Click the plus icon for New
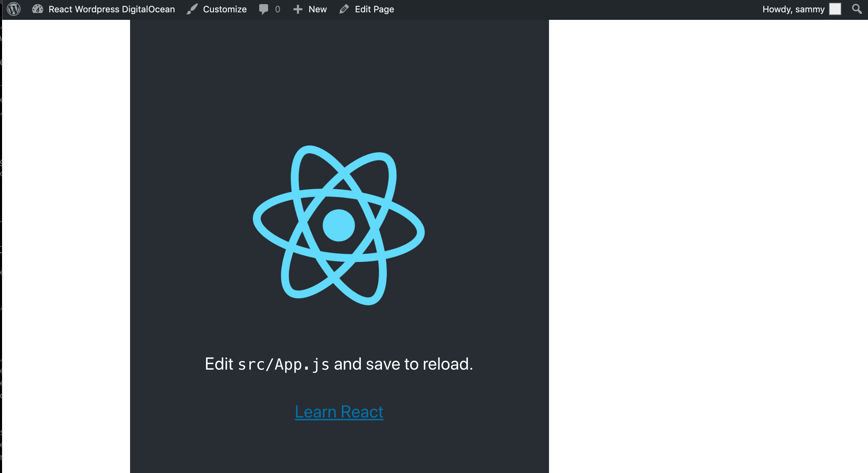Viewport: 868px width, 473px height. click(x=298, y=9)
